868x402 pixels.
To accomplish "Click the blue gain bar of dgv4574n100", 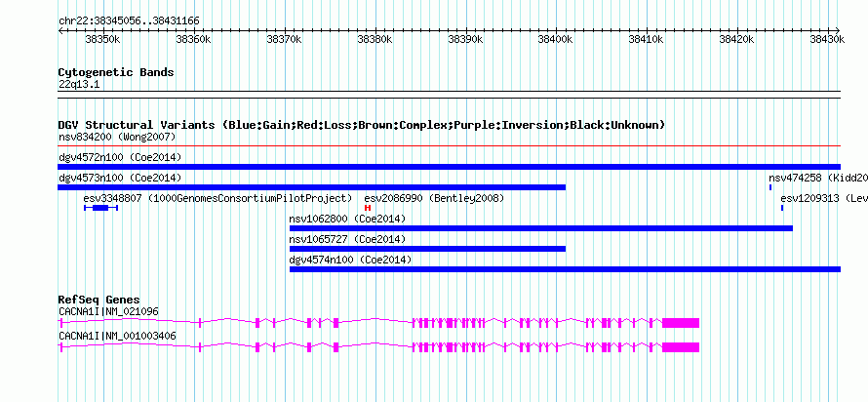I will 566,269.
